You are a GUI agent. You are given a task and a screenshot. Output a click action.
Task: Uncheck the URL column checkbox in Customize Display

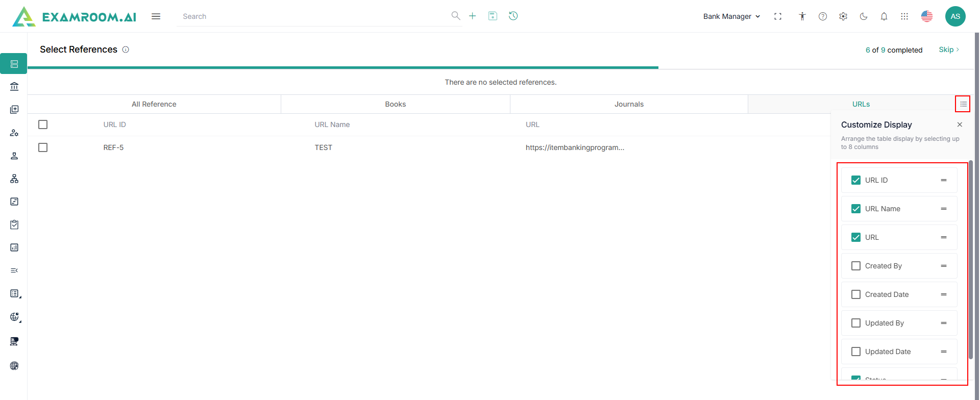(x=856, y=237)
